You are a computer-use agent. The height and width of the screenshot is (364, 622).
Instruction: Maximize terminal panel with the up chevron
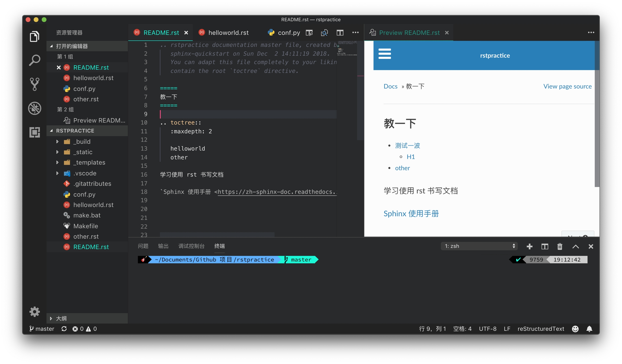coord(575,246)
